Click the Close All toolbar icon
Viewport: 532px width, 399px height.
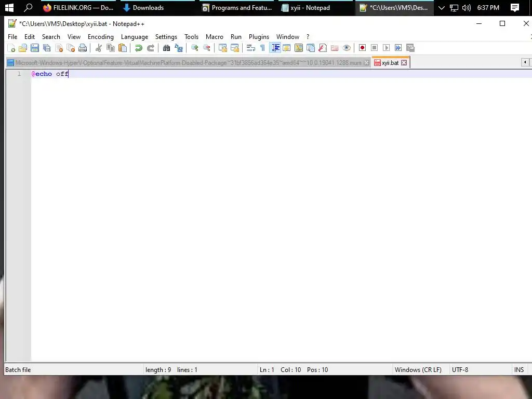pos(71,48)
